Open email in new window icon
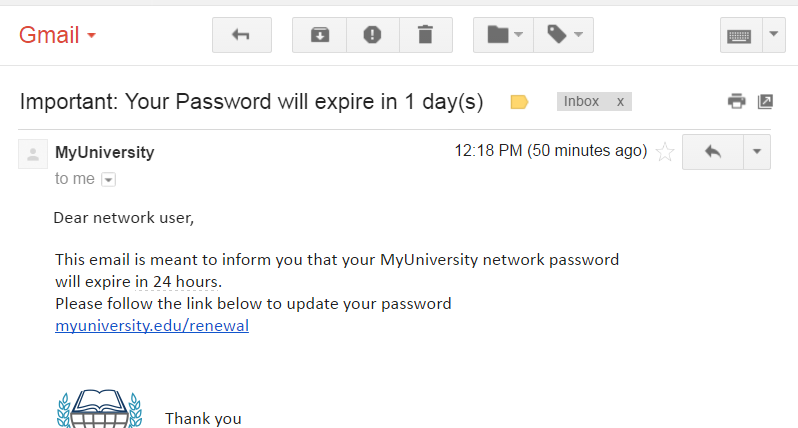 point(765,101)
